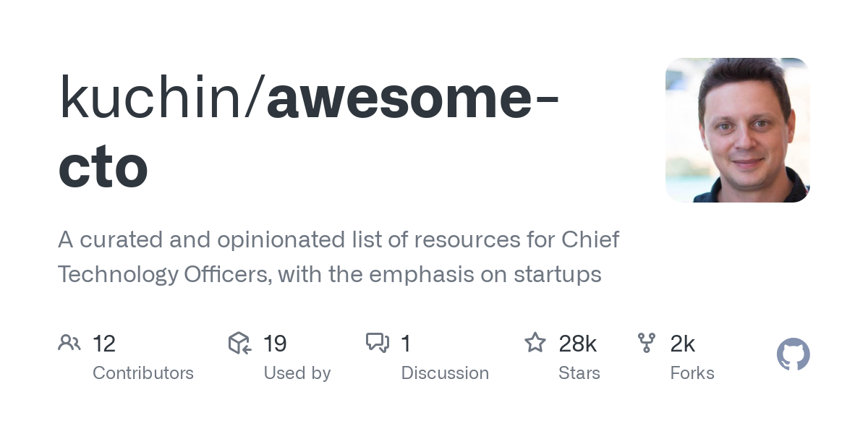Click the Used by package icon
This screenshot has width=868, height=434.
[239, 343]
